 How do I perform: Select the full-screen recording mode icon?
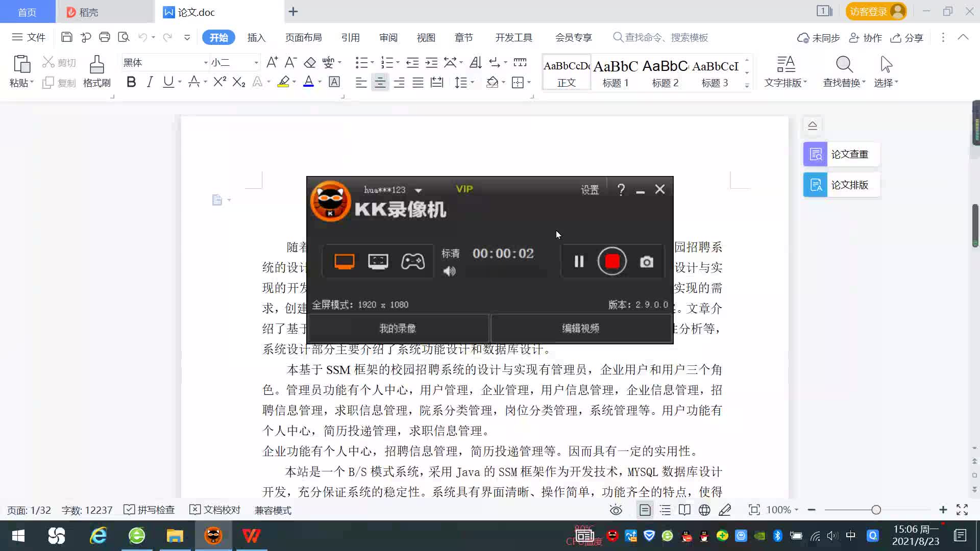pos(344,261)
